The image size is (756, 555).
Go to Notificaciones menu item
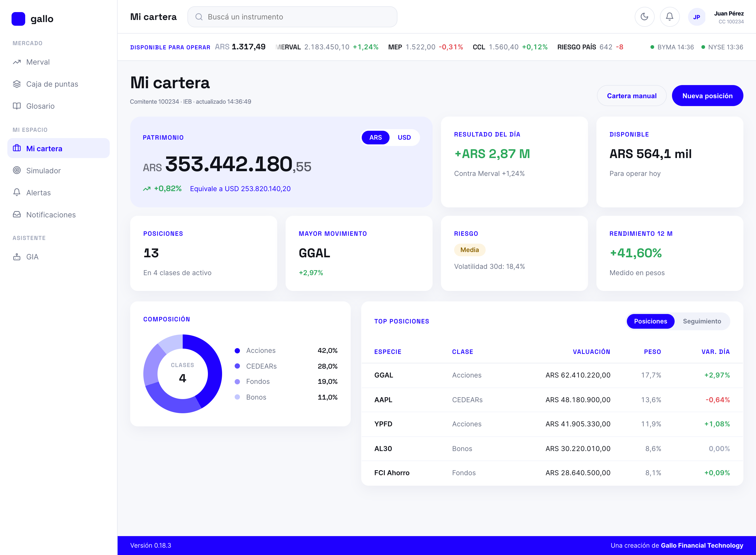tap(59, 214)
